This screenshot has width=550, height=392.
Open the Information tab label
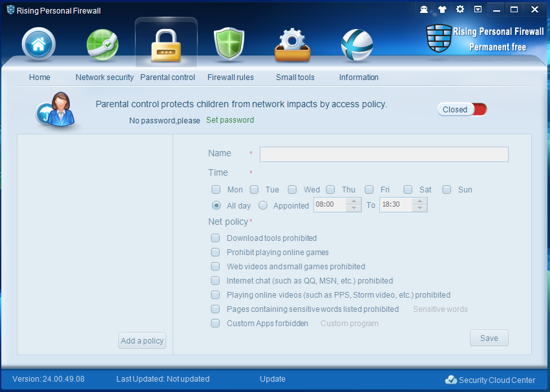coord(359,77)
